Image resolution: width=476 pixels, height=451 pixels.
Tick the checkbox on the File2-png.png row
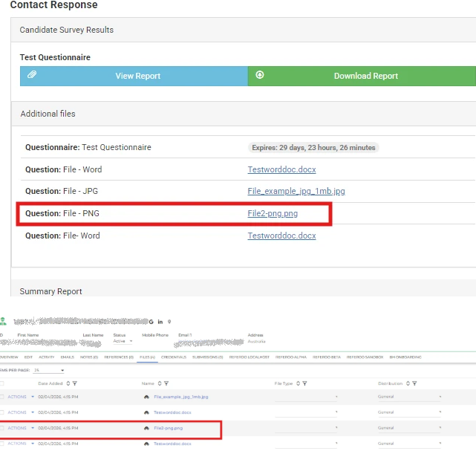(2, 428)
